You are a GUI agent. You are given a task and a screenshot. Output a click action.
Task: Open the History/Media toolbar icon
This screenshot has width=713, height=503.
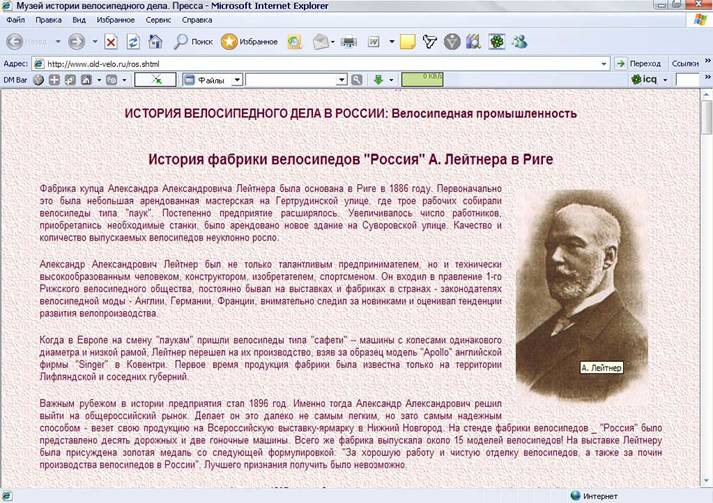294,42
